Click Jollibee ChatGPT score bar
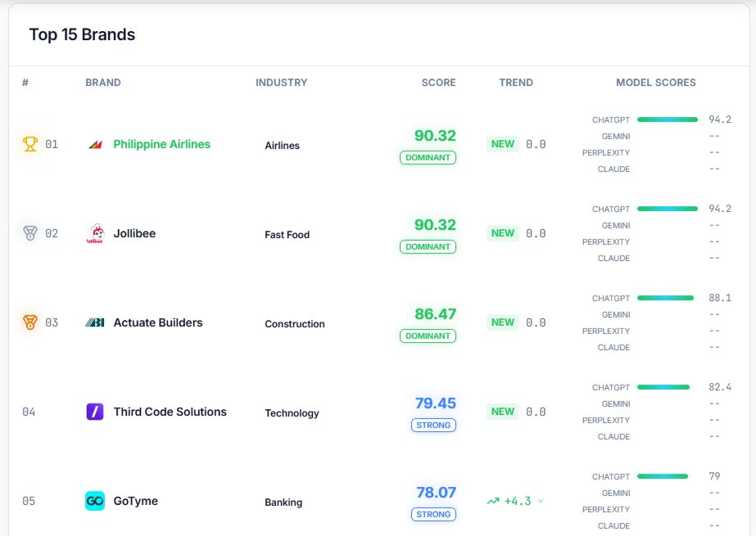The height and width of the screenshot is (536, 756). pyautogui.click(x=668, y=209)
